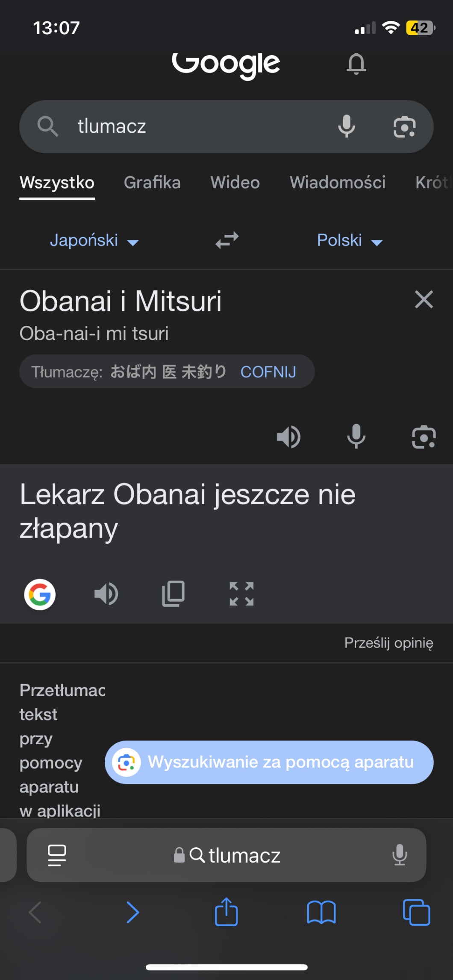
Task: Tap the Safari address bar showing tlumacz
Action: coord(226,855)
